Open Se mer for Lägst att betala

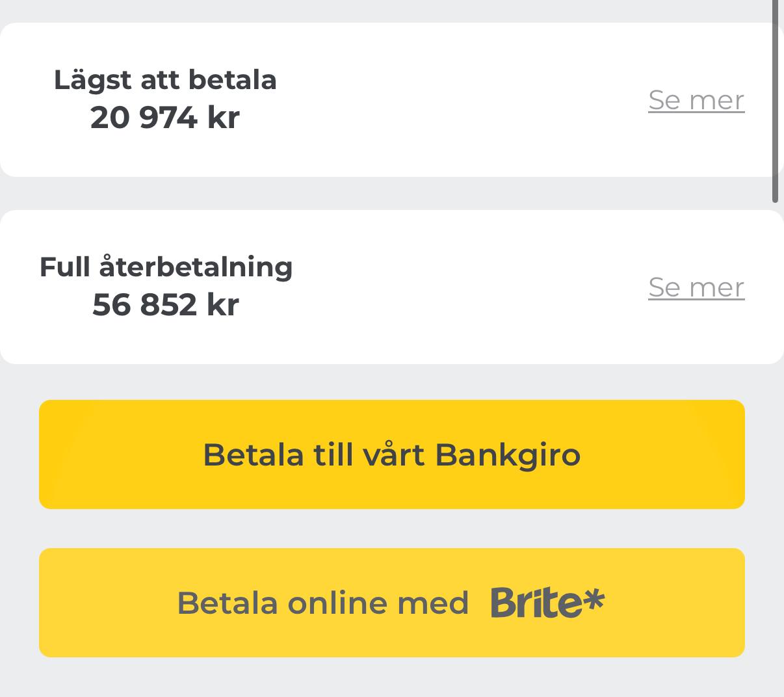click(696, 100)
